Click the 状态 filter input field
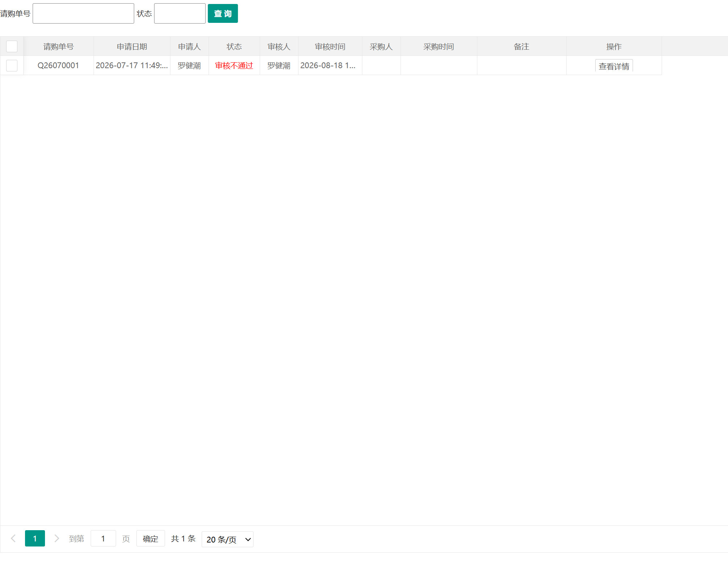The image size is (728, 561). click(x=180, y=13)
